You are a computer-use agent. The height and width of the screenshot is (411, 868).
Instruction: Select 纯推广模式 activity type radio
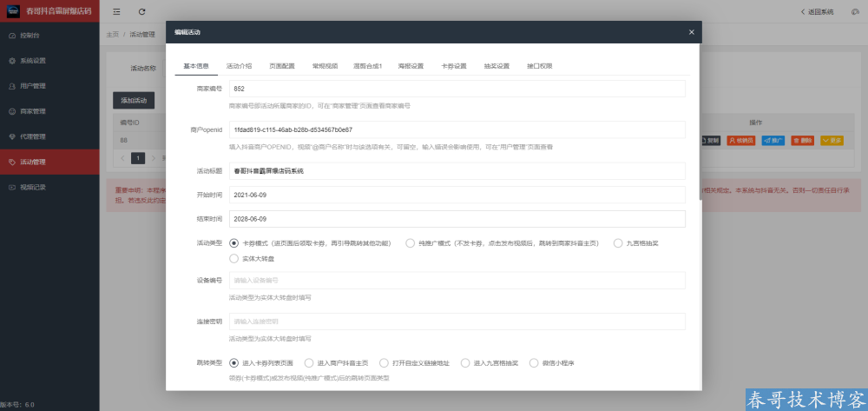point(411,243)
